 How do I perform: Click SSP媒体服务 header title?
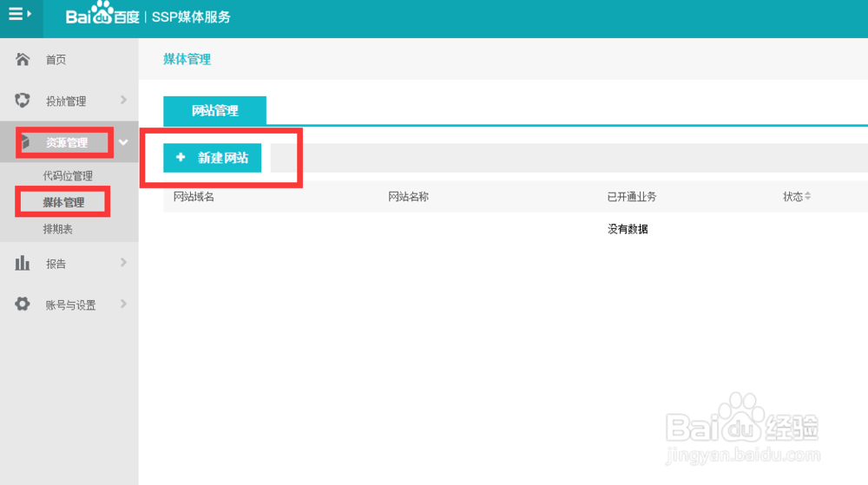pos(191,17)
